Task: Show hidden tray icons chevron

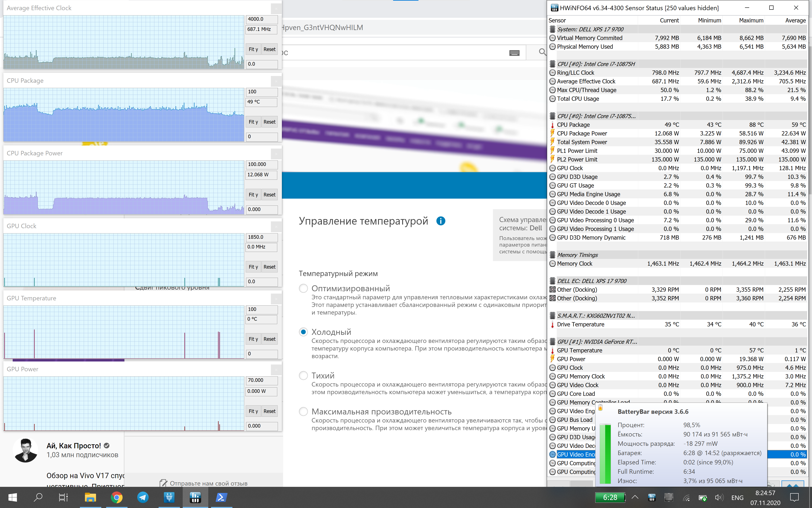Action: coord(635,497)
